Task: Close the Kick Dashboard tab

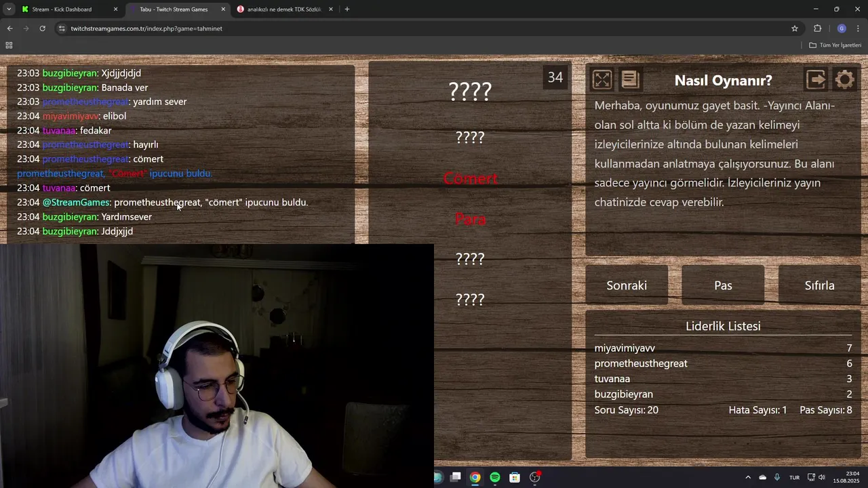Action: [115, 9]
